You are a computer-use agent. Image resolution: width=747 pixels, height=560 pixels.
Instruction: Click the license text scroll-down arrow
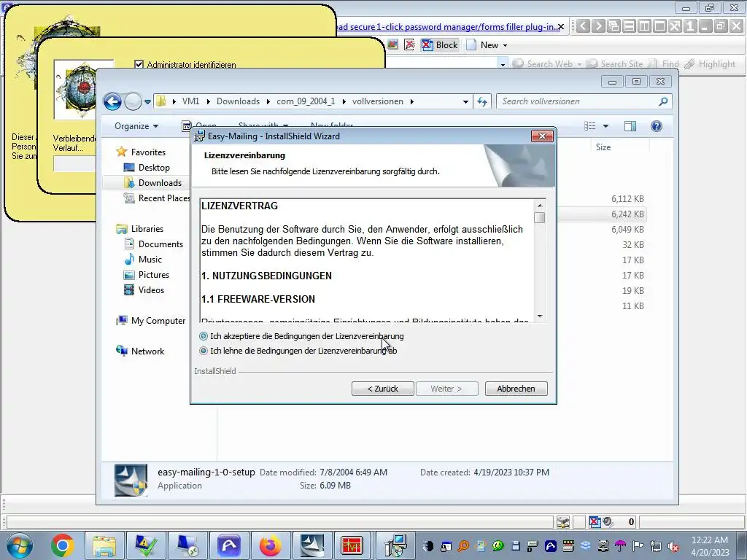(539, 316)
